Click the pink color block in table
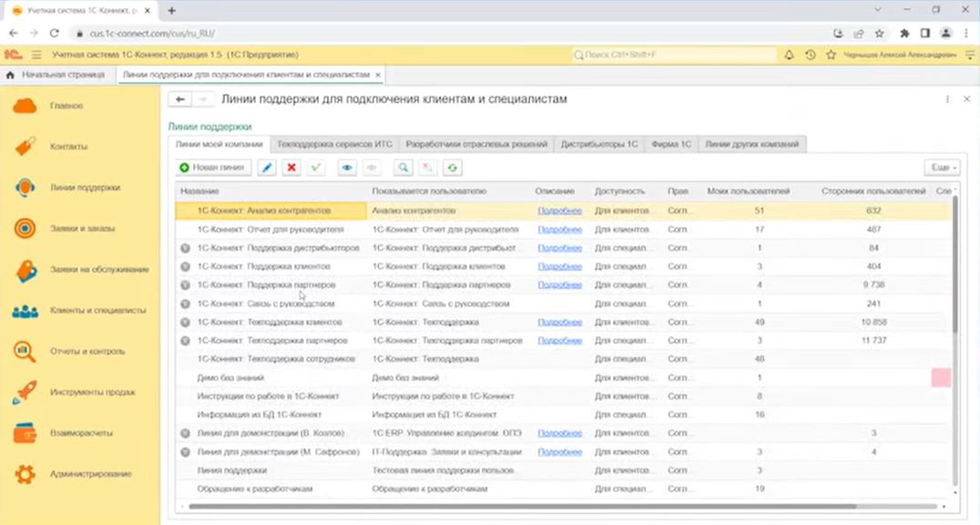Viewport: 980px width, 525px height. [x=940, y=377]
